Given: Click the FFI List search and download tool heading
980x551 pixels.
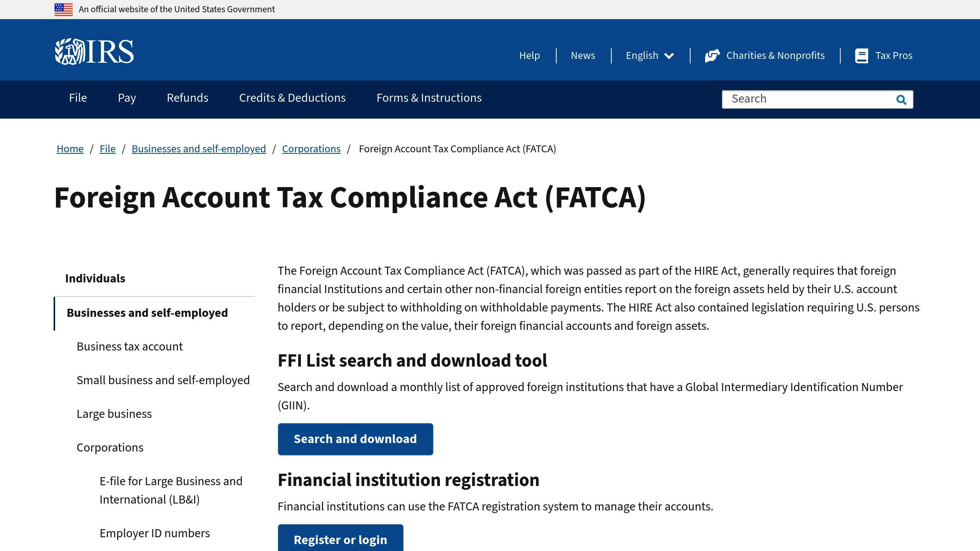Looking at the screenshot, I should coord(412,360).
